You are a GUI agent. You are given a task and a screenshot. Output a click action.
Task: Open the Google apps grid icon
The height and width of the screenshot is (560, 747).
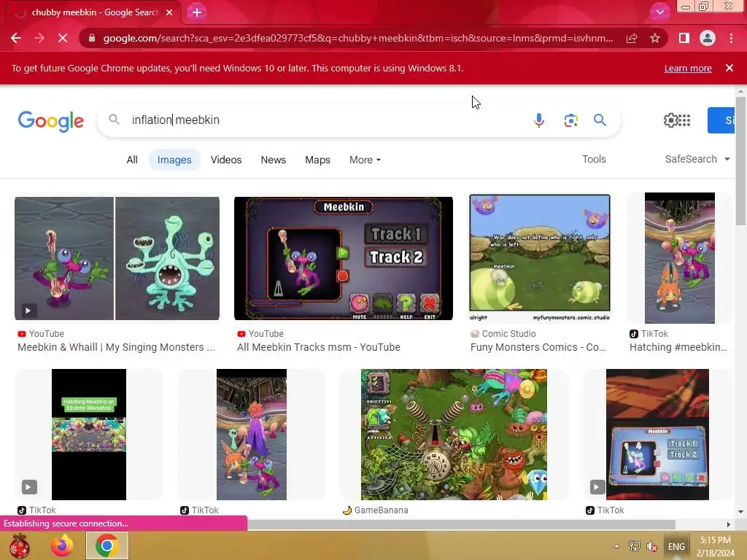(x=684, y=120)
